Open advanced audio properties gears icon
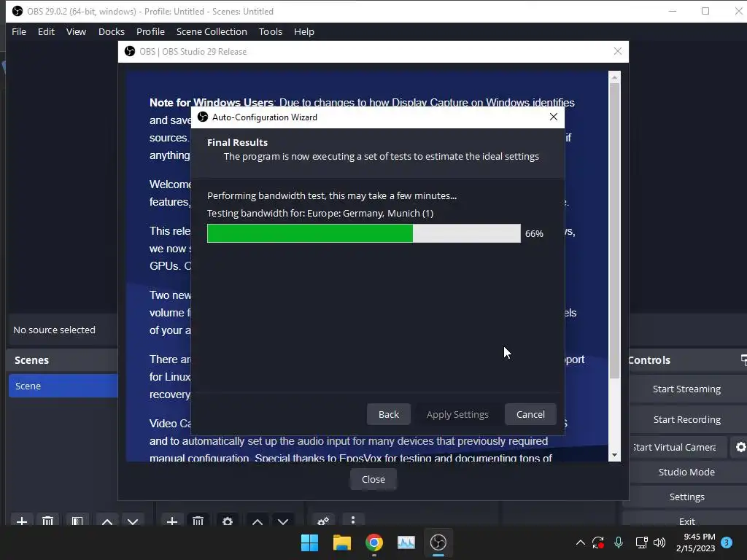This screenshot has width=747, height=560. coord(323,521)
